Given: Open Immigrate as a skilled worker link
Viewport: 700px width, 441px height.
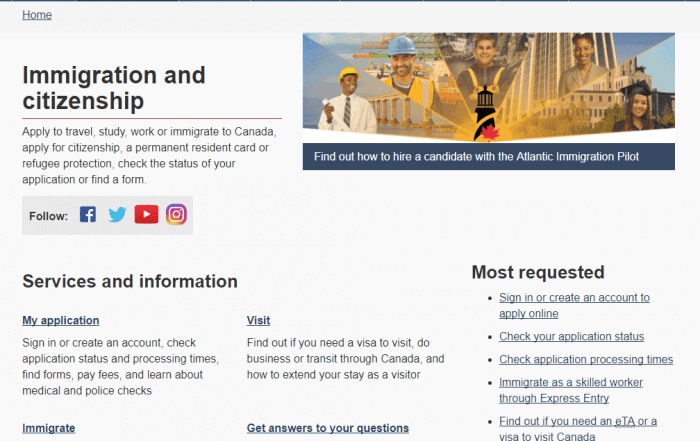Looking at the screenshot, I should pyautogui.click(x=571, y=391).
